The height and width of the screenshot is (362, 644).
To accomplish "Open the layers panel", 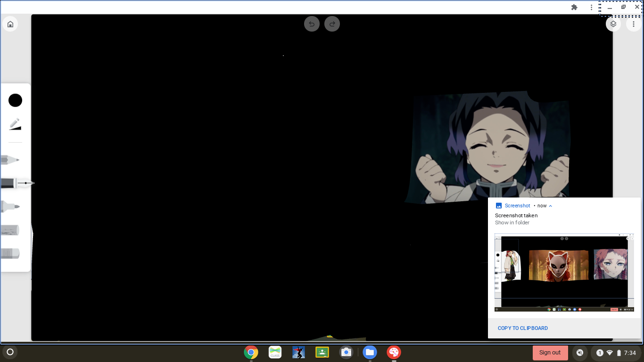I will click(613, 24).
